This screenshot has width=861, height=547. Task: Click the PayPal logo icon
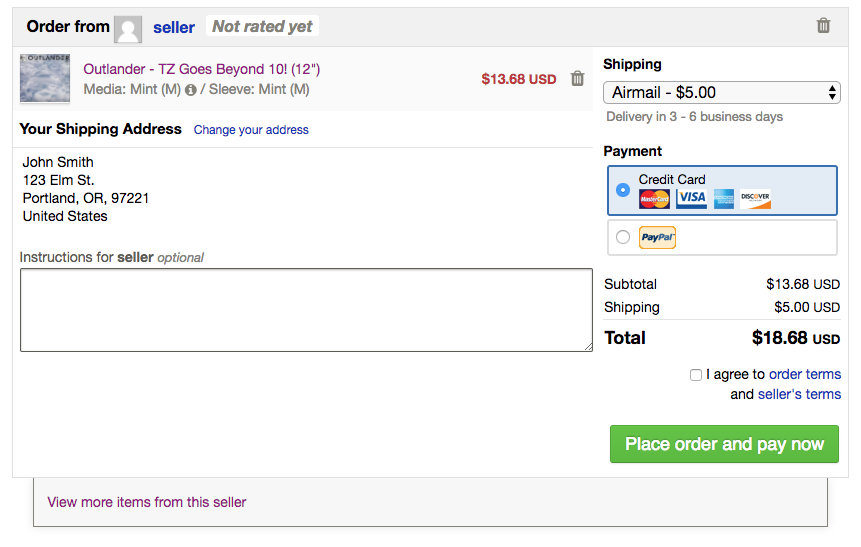(x=657, y=237)
